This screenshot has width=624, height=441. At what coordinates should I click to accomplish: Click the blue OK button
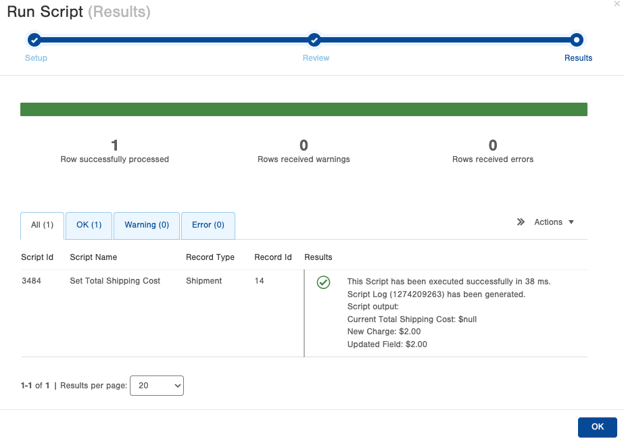tap(597, 427)
